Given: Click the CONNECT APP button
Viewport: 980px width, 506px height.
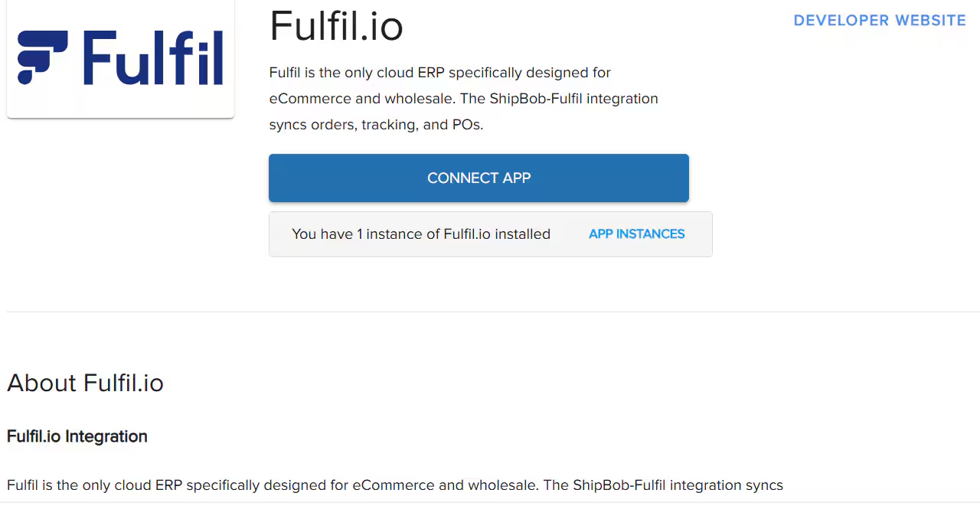Looking at the screenshot, I should click(x=479, y=178).
